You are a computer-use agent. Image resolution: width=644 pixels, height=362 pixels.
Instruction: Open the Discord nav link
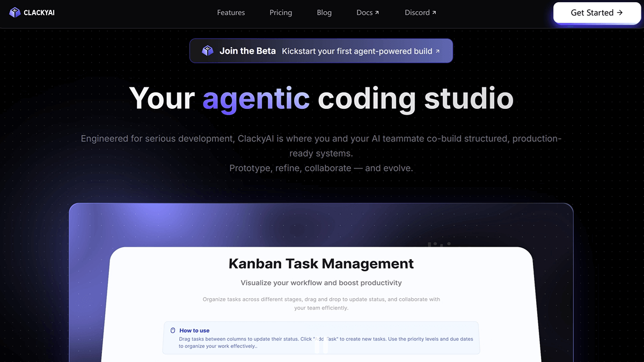pyautogui.click(x=417, y=12)
